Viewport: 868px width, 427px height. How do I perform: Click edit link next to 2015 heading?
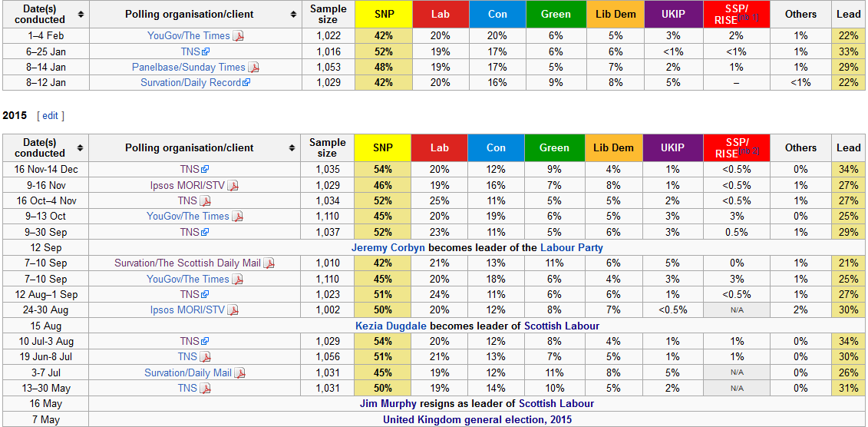coord(51,116)
